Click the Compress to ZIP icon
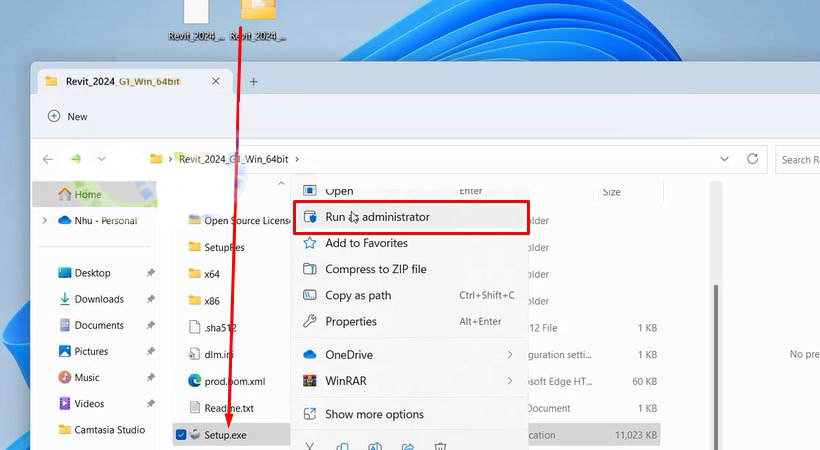Image resolution: width=820 pixels, height=450 pixels. [x=310, y=269]
